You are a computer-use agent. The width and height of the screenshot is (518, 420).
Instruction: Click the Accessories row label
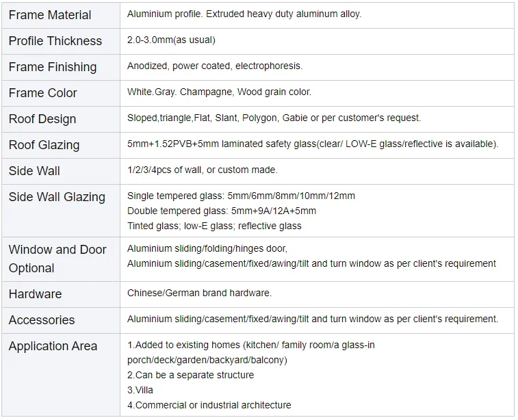coord(42,320)
